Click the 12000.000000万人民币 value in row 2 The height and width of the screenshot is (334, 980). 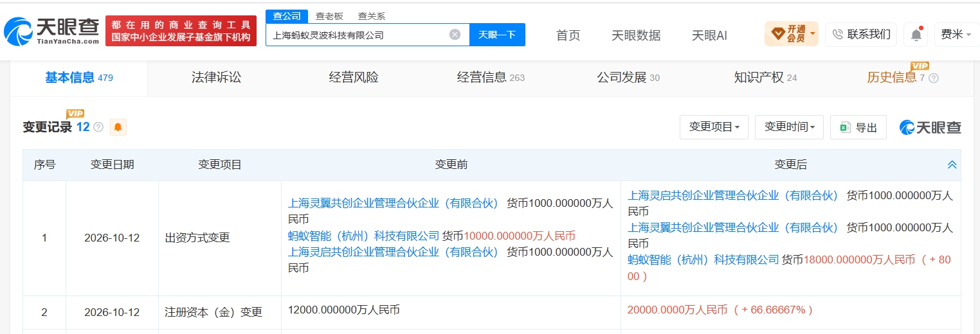pos(344,310)
